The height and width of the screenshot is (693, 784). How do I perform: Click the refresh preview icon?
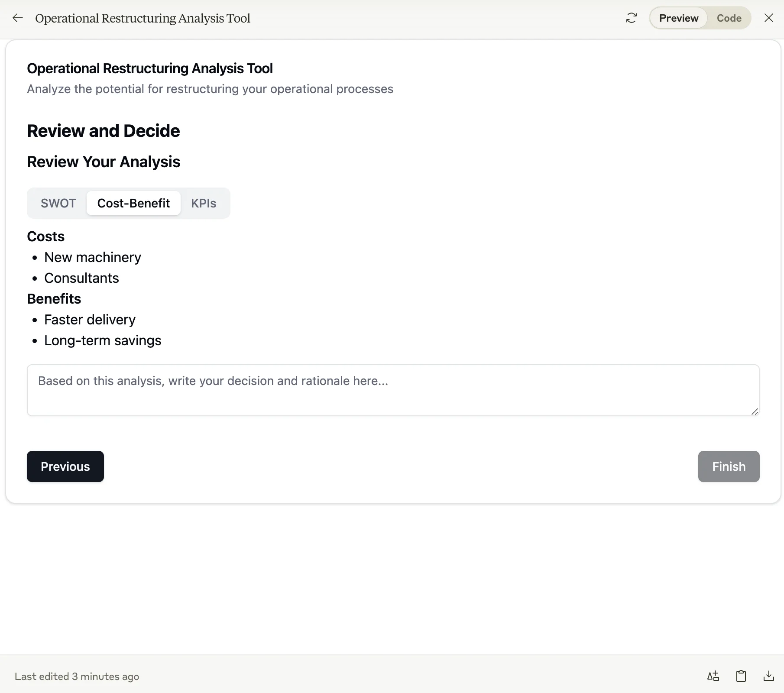tap(632, 18)
